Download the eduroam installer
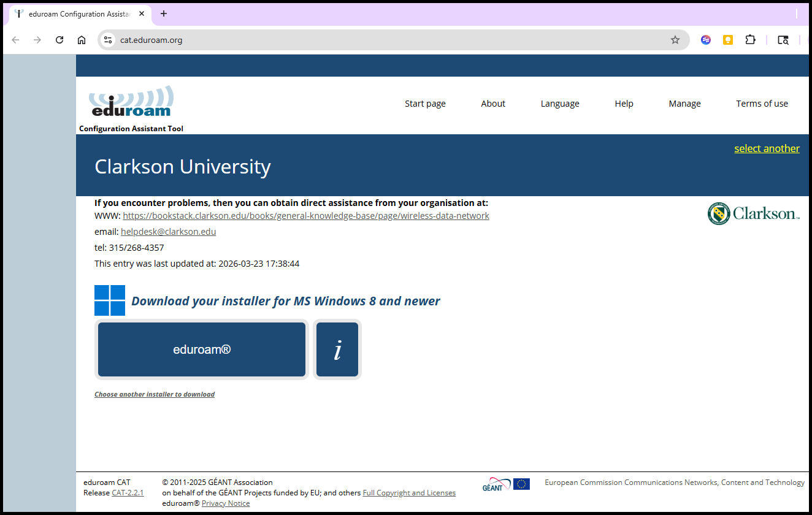812x515 pixels. click(x=202, y=349)
